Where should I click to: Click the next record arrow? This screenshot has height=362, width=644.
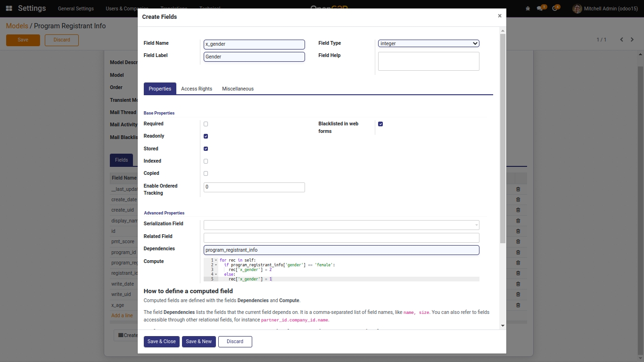pos(632,40)
